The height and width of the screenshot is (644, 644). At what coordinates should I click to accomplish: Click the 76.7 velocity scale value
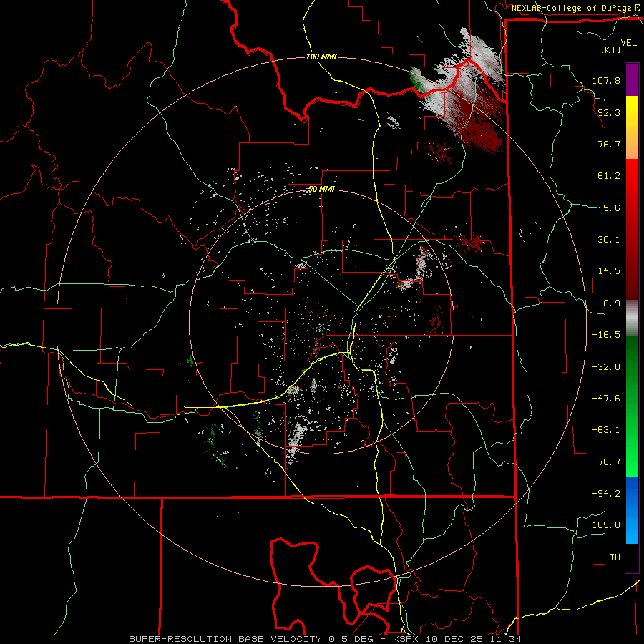(609, 144)
